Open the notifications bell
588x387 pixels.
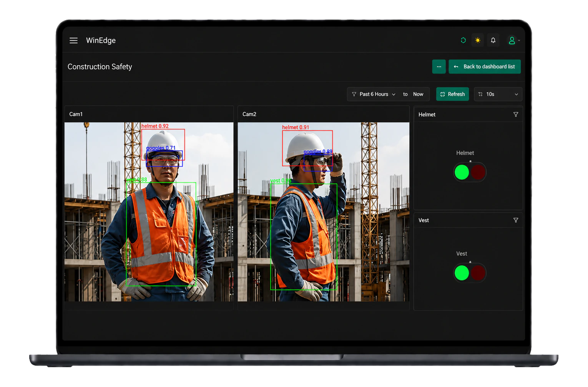click(493, 40)
